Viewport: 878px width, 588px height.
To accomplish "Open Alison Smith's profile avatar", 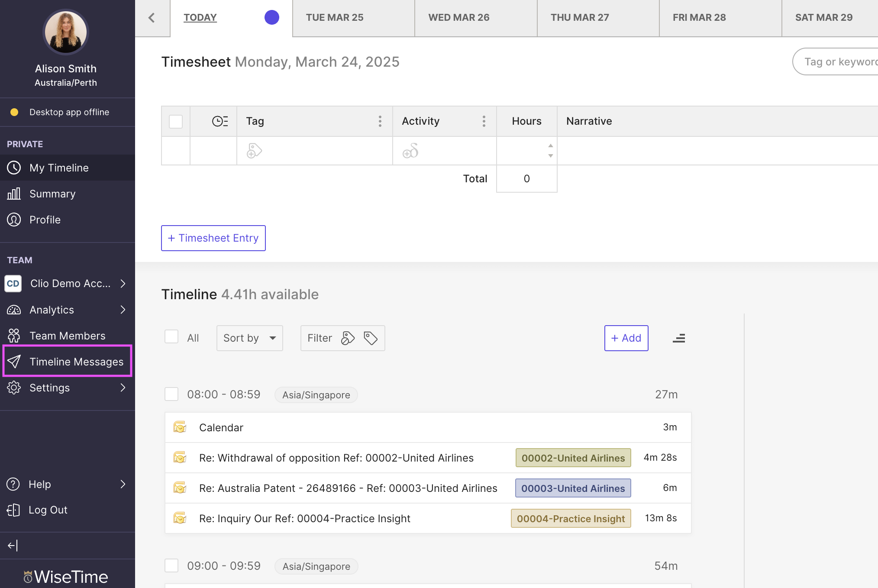I will 66,32.
